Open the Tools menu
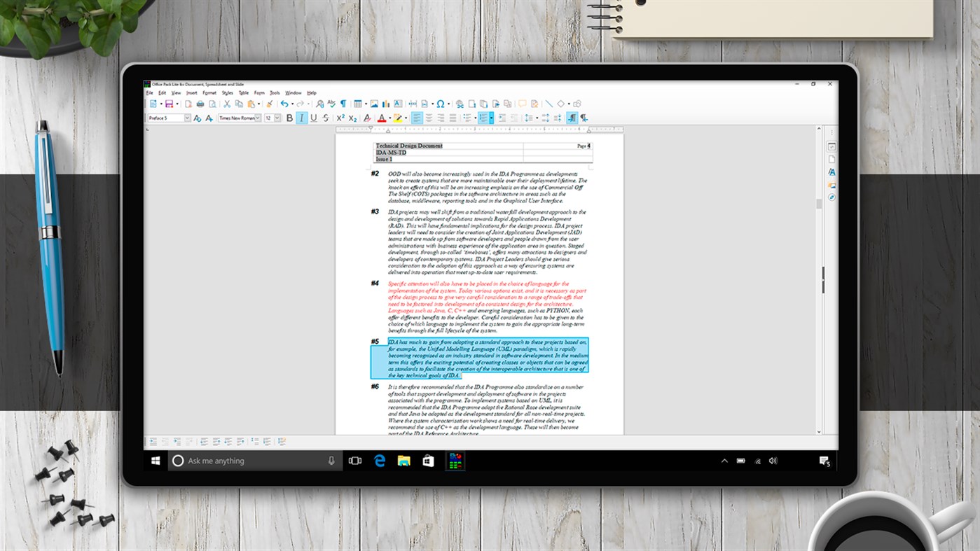The height and width of the screenshot is (551, 980). (274, 92)
